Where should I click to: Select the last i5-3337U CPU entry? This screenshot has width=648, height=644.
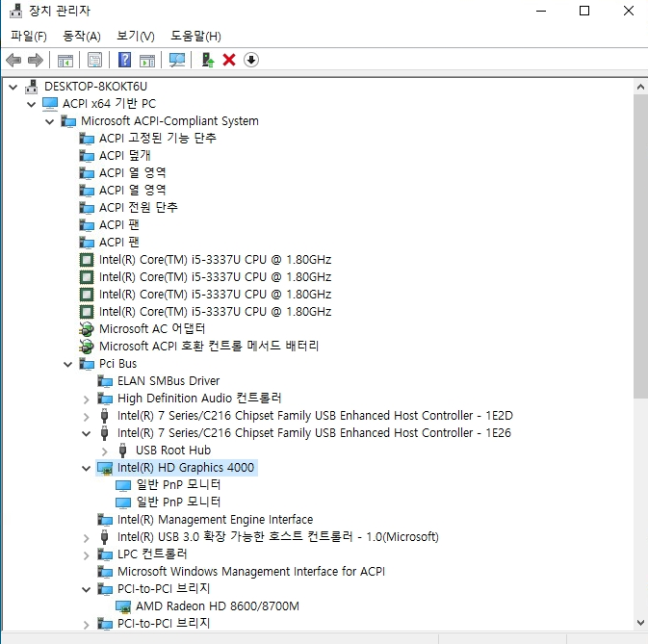coord(215,312)
